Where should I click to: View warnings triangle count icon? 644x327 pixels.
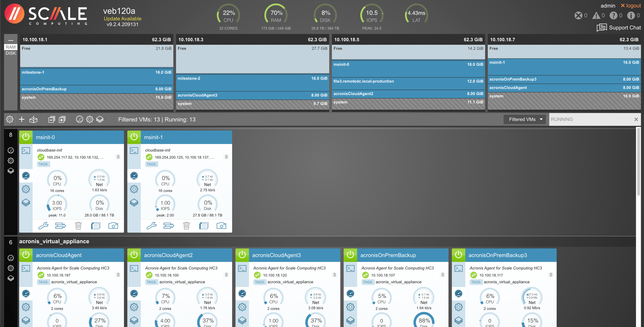pyautogui.click(x=596, y=15)
